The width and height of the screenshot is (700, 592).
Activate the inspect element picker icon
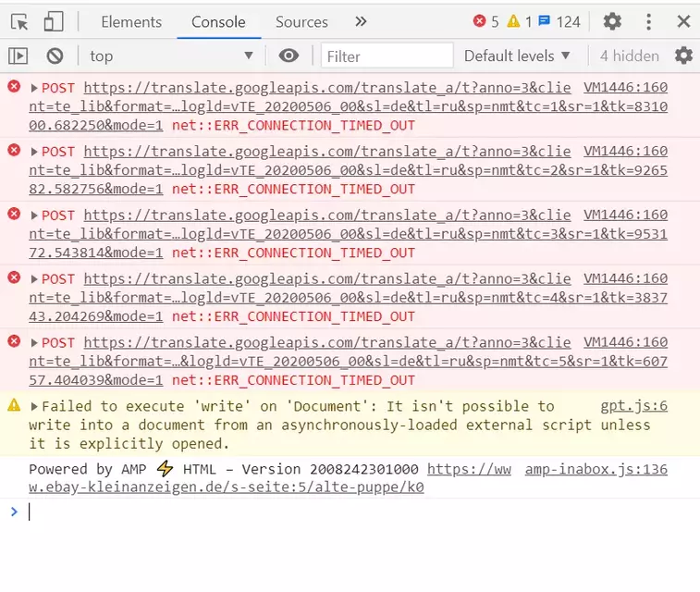tap(19, 22)
